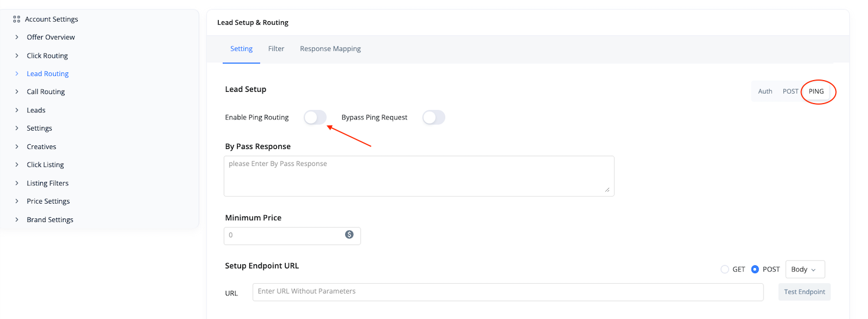The width and height of the screenshot is (868, 319).
Task: Click the By Pass Response text area
Action: [419, 175]
